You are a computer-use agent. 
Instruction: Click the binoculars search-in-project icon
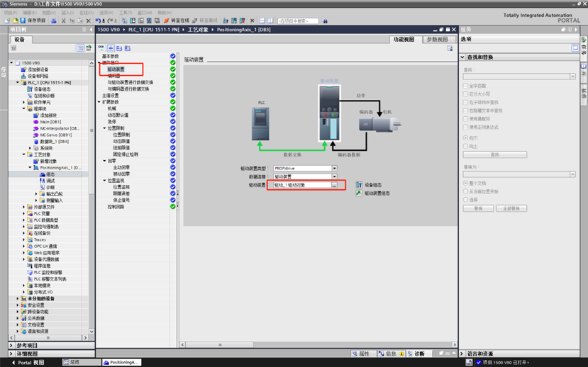click(325, 21)
